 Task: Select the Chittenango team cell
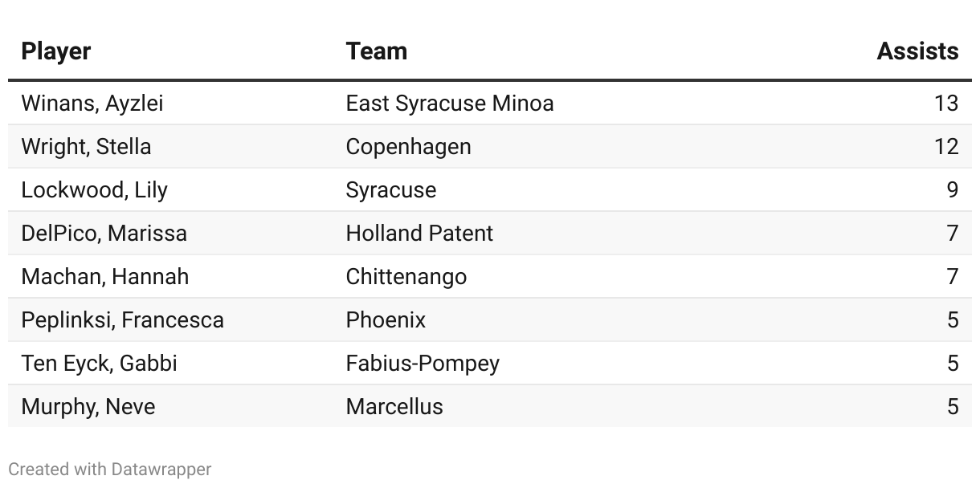406,277
